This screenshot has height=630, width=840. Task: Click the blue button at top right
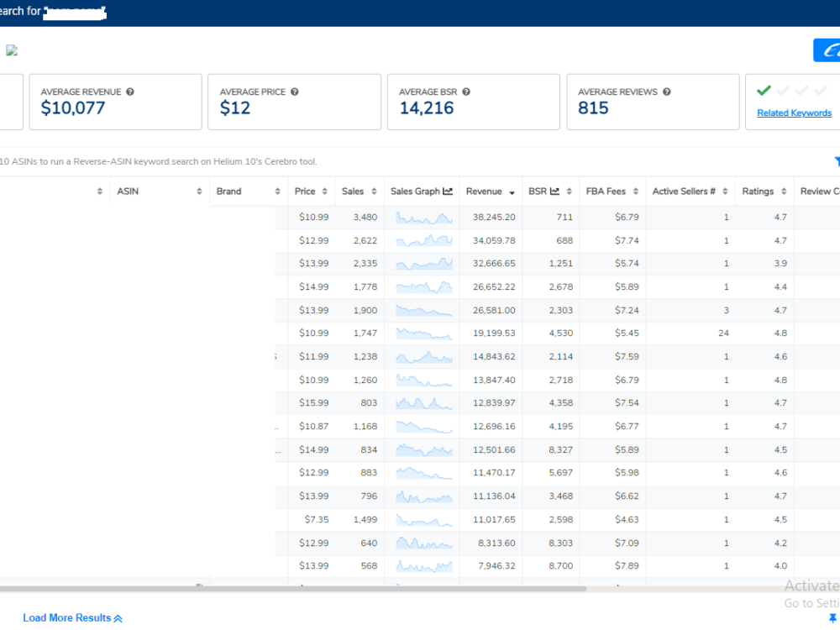827,50
